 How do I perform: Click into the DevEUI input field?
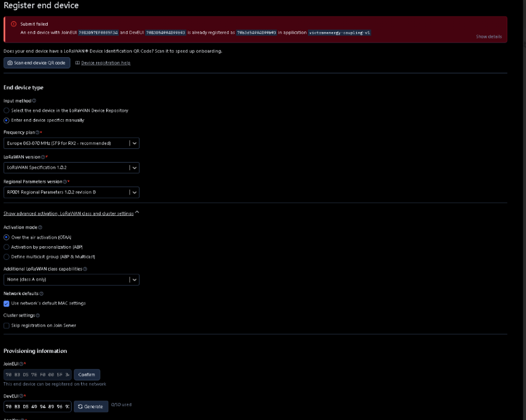point(38,406)
